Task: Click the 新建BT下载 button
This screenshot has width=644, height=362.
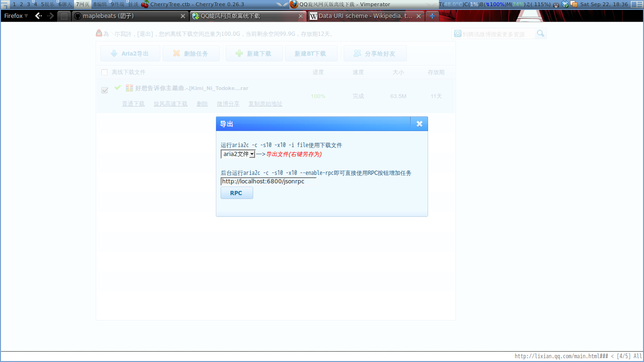Action: click(x=311, y=53)
